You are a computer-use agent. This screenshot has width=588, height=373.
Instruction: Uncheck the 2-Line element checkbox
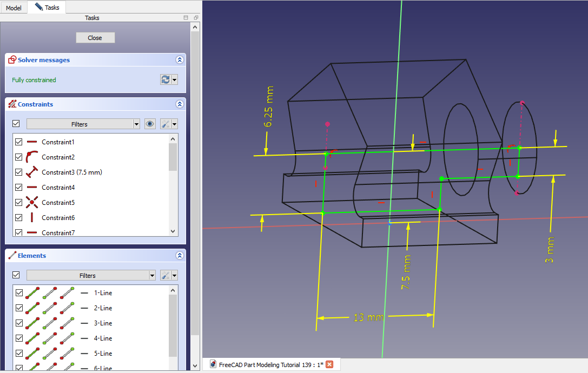click(19, 308)
